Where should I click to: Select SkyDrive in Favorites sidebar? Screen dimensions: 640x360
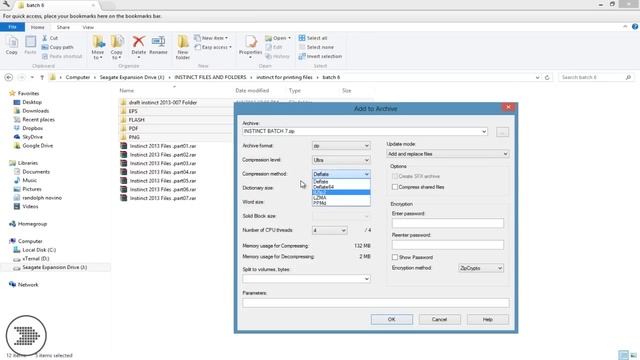(x=32, y=137)
